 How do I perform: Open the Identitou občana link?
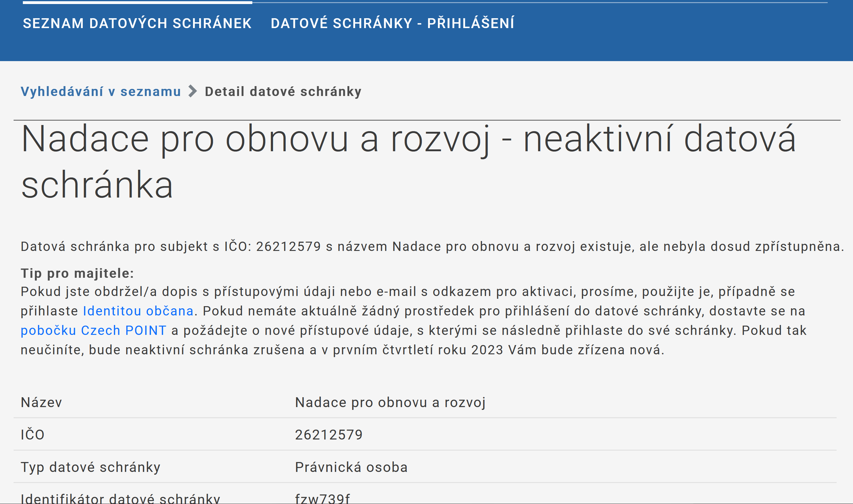point(138,311)
